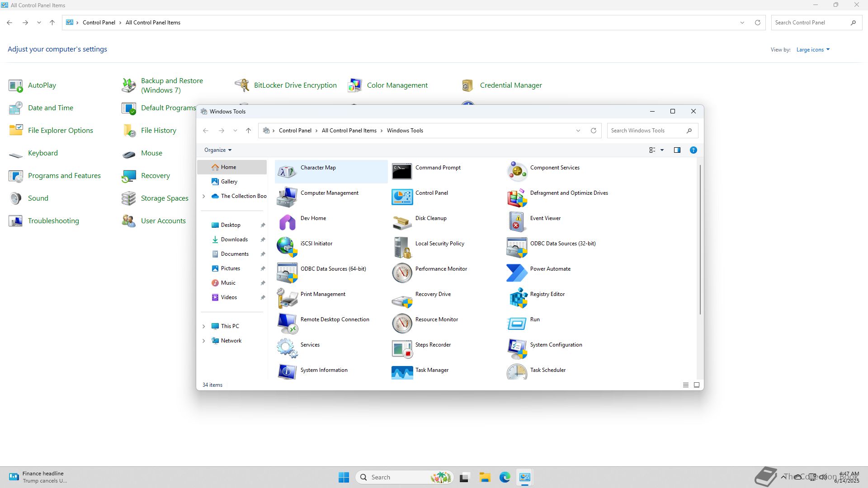
Task: Switch to details view in status bar
Action: [685, 385]
